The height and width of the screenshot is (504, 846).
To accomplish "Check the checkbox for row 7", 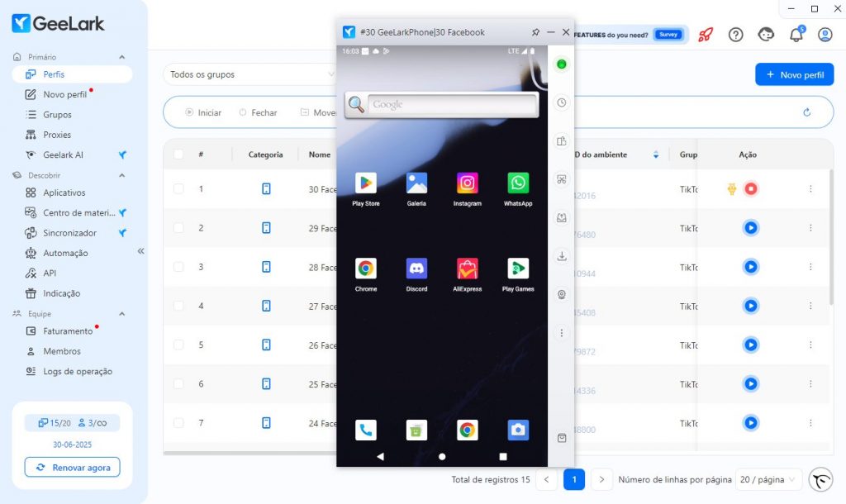I will pyautogui.click(x=178, y=423).
